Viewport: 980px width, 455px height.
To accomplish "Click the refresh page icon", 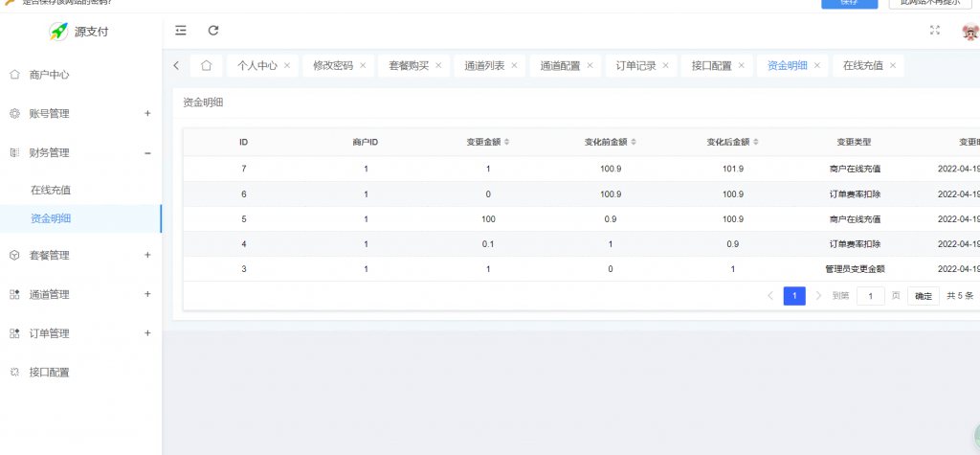I will (x=213, y=31).
